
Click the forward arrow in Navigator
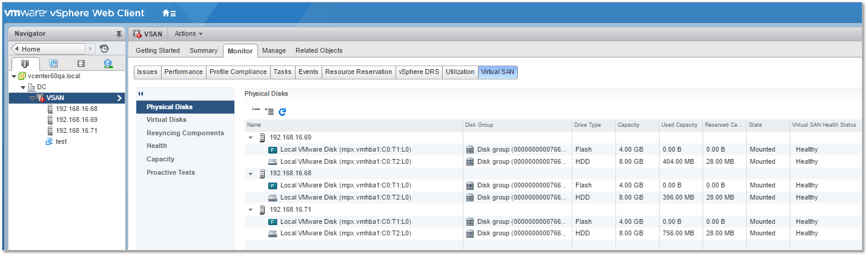[91, 49]
